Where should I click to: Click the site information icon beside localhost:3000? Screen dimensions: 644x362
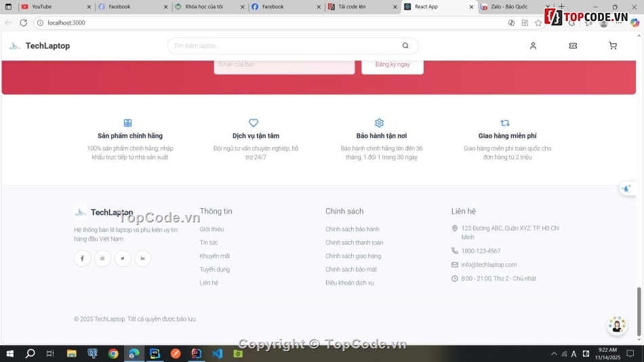coord(40,22)
